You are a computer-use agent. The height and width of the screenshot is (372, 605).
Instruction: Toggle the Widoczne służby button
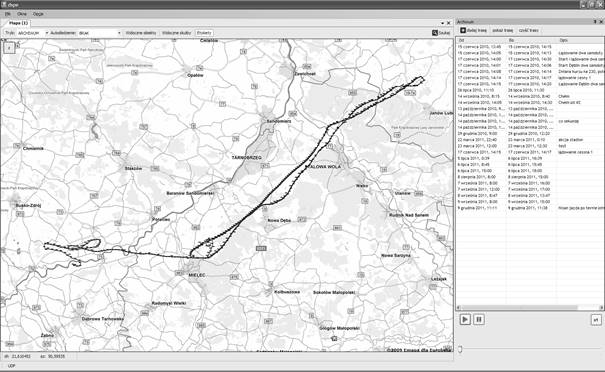click(176, 33)
